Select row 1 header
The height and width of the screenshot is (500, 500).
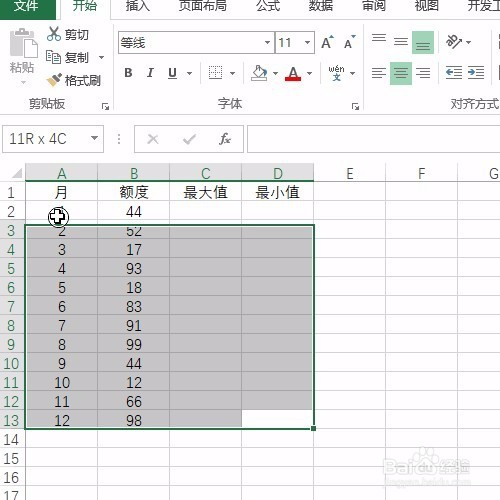point(12,192)
